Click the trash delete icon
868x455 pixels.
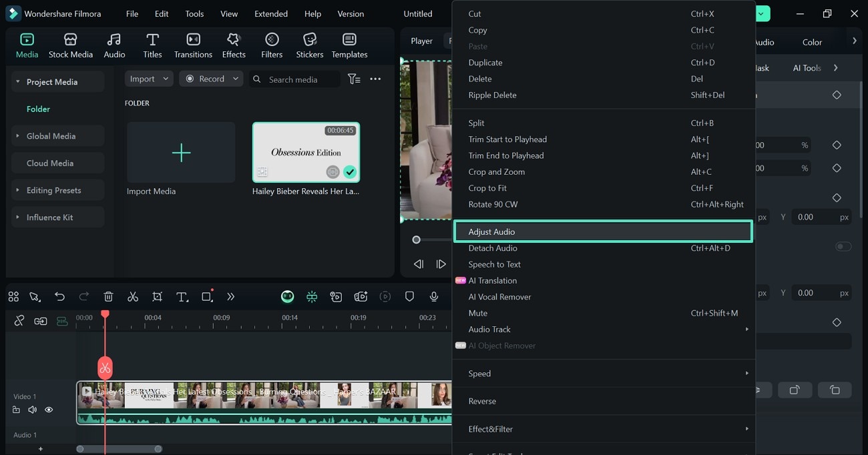tap(108, 296)
